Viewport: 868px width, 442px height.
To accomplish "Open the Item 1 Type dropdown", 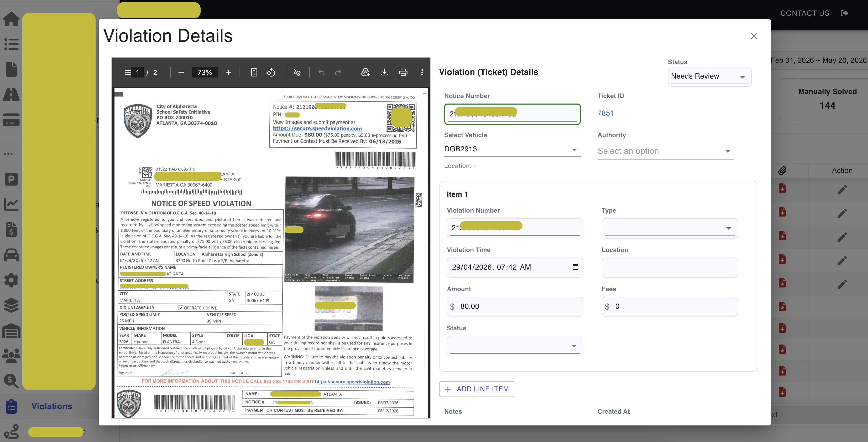I will pos(670,228).
